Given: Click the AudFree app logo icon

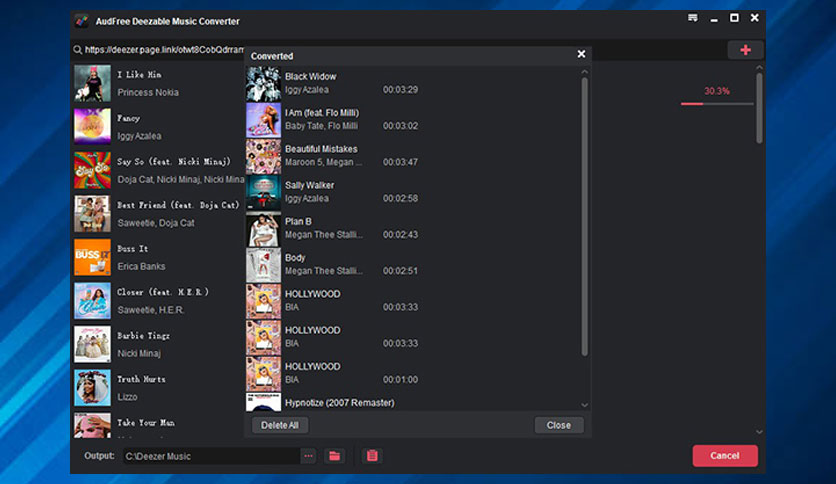Looking at the screenshot, I should 82,21.
